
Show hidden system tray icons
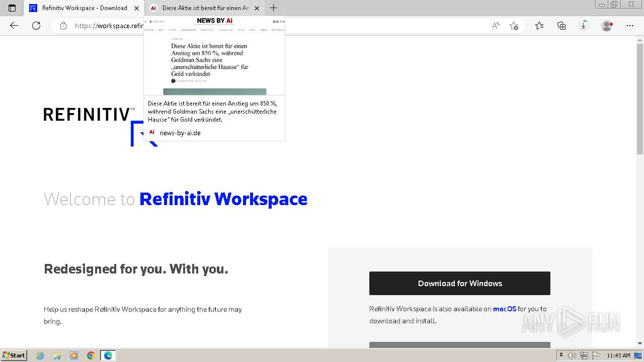[561, 355]
